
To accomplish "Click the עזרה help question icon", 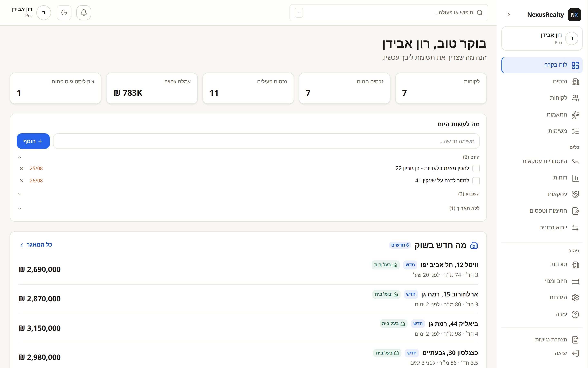I will point(575,314).
